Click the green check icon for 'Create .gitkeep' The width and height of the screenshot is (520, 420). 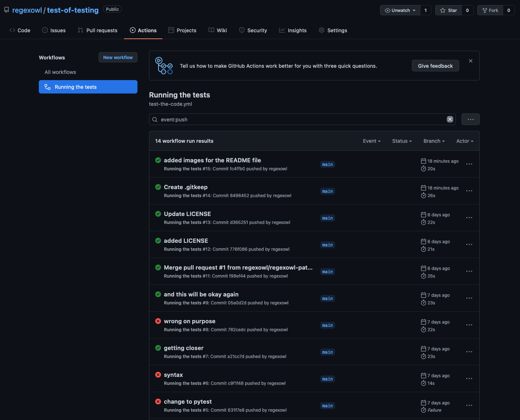(158, 187)
